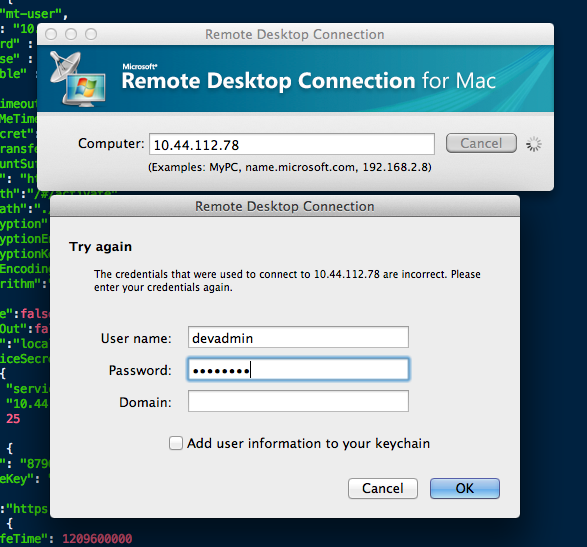Image resolution: width=587 pixels, height=547 pixels.
Task: Enable Add user information to your keychain
Action: pos(176,443)
